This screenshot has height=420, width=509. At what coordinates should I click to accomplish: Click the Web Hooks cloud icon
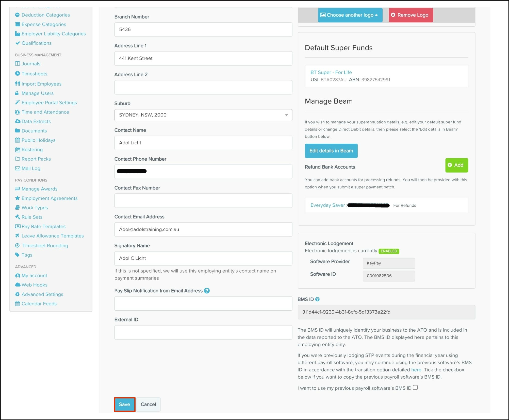[x=18, y=285]
